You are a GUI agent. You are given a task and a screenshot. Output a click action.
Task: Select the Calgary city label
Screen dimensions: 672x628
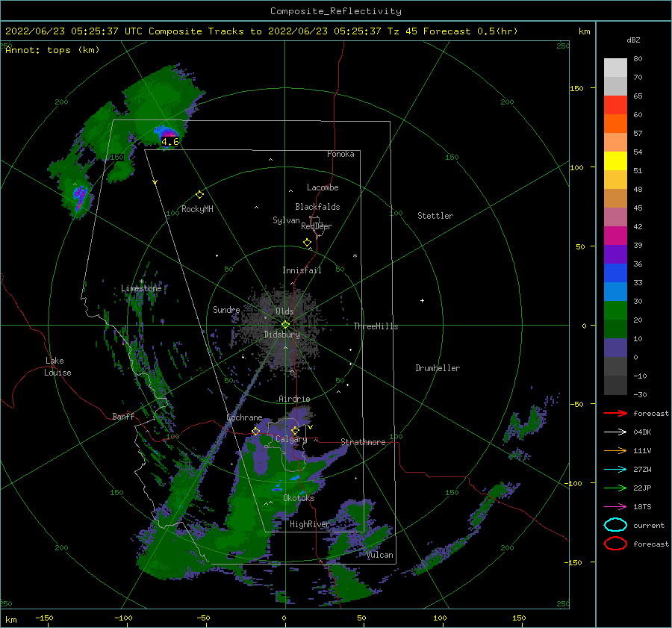[x=291, y=439]
